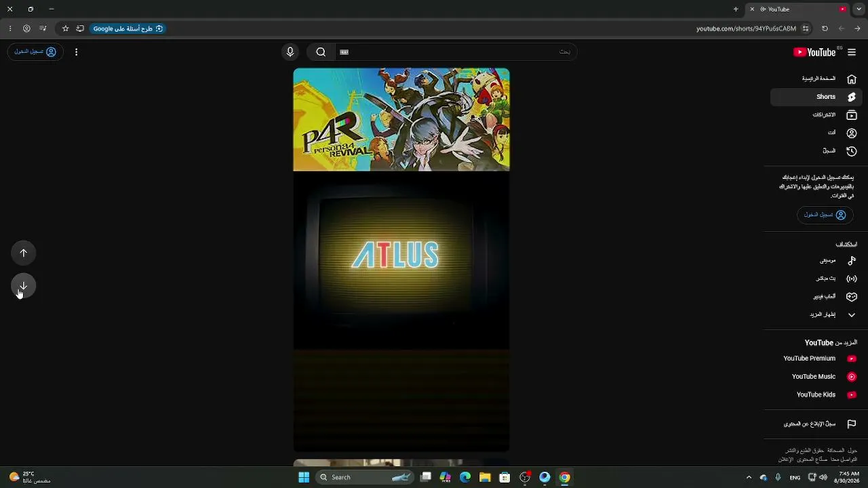The image size is (868, 488).
Task: Click the Persona 4 Revival Short video
Action: coord(401,260)
